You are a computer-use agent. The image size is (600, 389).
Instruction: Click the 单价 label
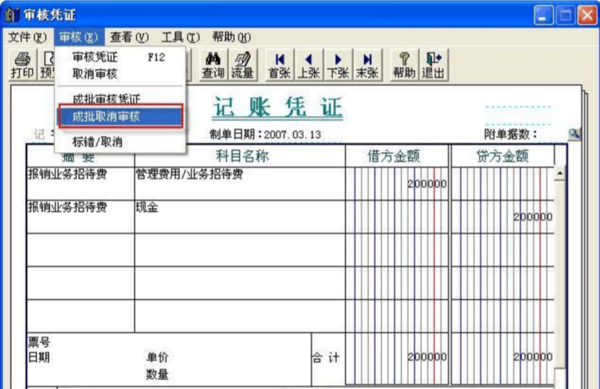click(x=157, y=358)
